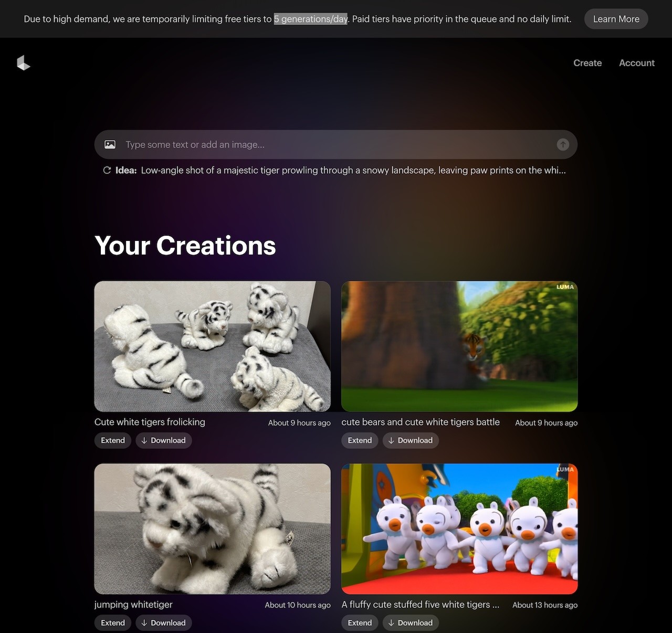Download the cute bears and tigers battle video

pos(411,440)
